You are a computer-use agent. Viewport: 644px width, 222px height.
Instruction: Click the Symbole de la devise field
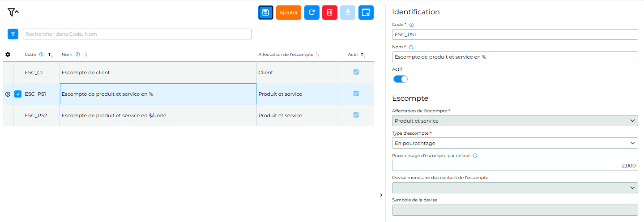(515, 210)
